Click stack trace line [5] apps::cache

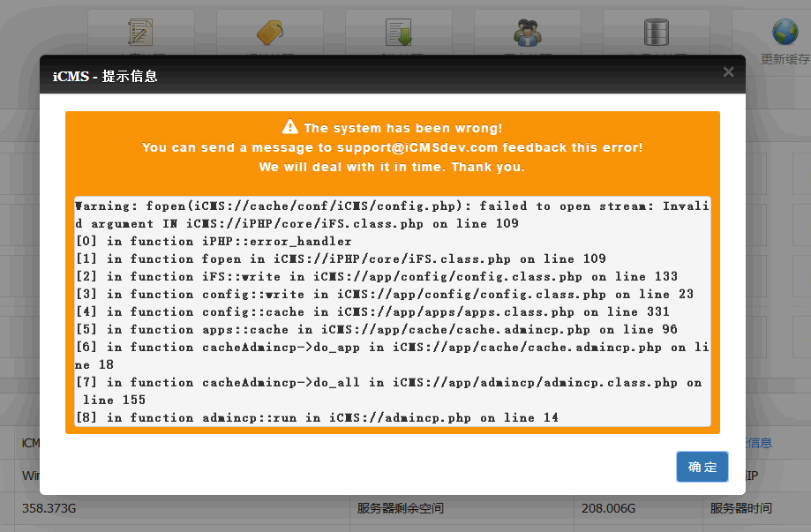point(377,329)
